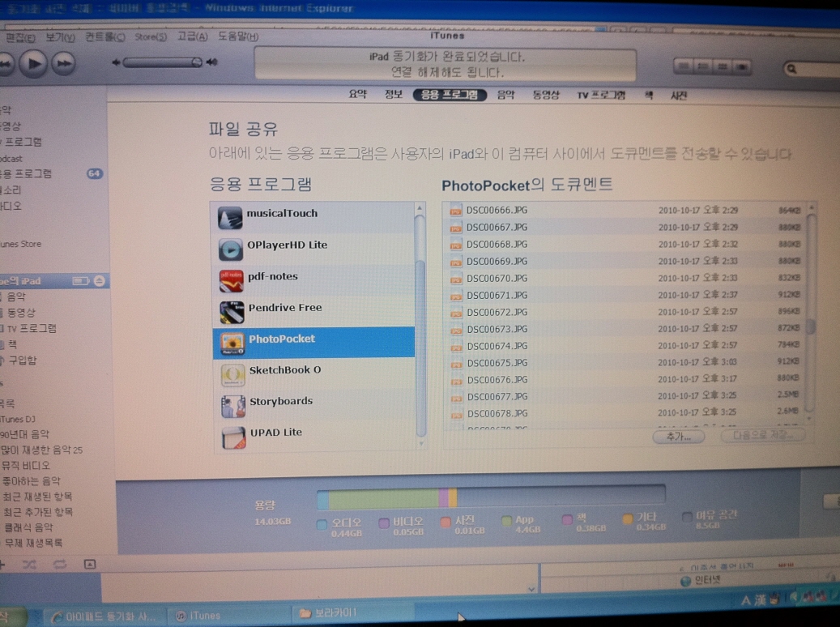The image size is (840, 627).
Task: Select the Storyboards app icon
Action: coord(233,406)
